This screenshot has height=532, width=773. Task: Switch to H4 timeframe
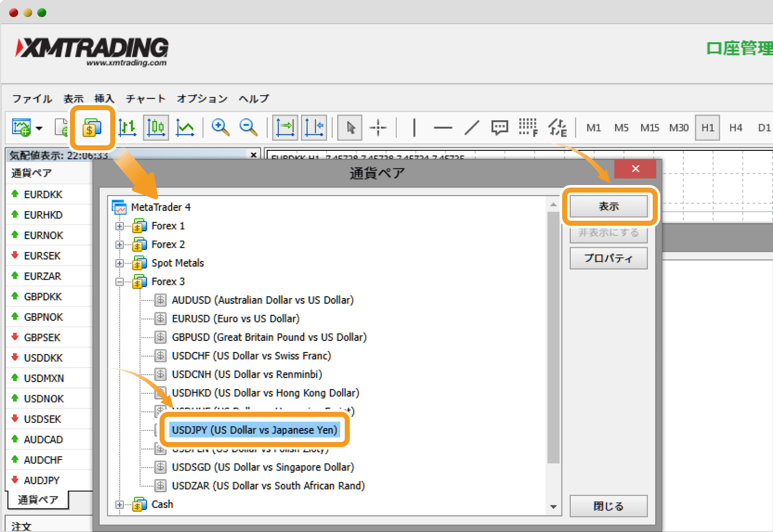736,128
